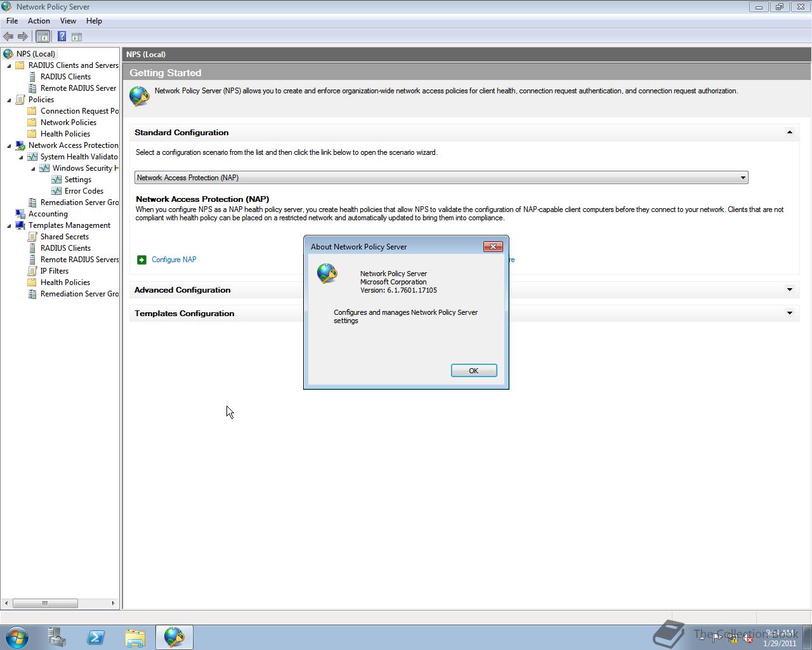Click the Templates Management node icon
Image resolution: width=812 pixels, height=650 pixels.
[x=20, y=225]
